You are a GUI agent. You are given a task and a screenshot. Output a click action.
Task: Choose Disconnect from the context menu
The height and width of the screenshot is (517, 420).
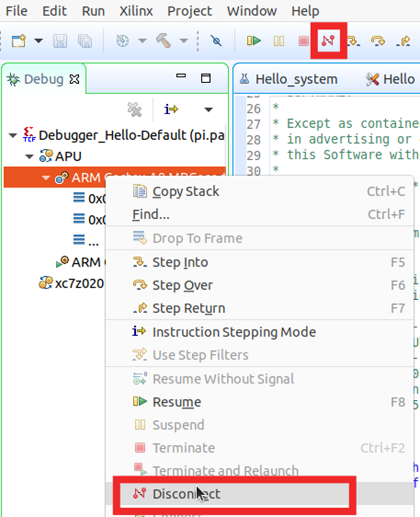186,493
